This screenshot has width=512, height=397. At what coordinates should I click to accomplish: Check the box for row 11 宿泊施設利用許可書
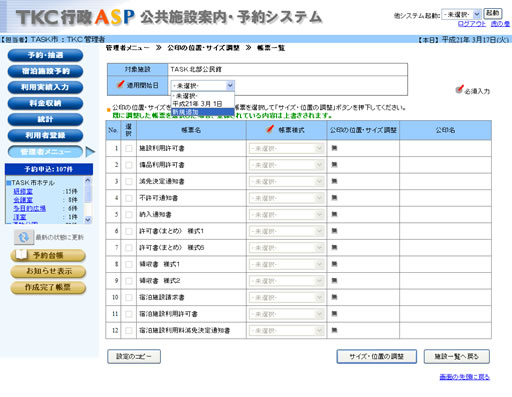[129, 314]
